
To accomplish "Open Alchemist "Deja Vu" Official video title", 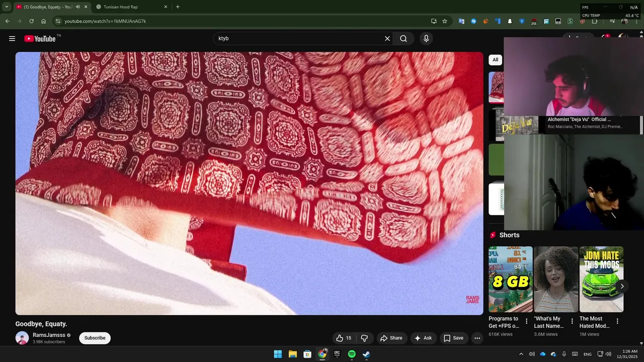I will (579, 119).
